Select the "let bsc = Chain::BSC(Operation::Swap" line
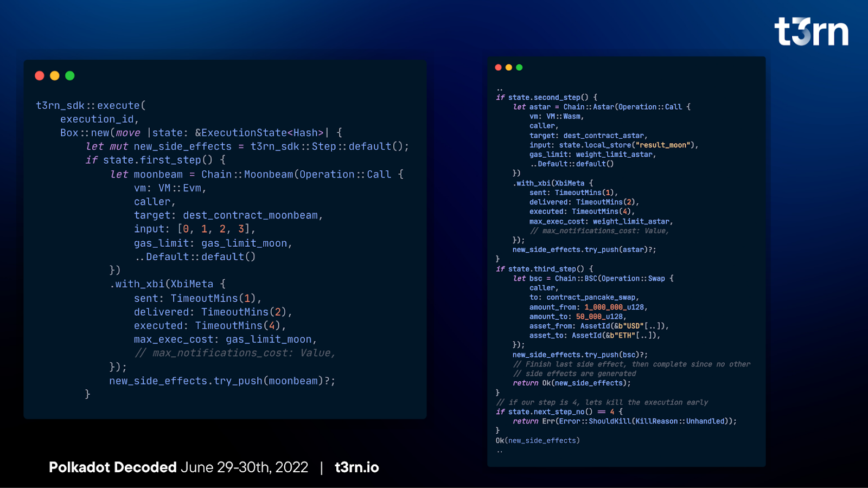Image resolution: width=868 pixels, height=488 pixels. pyautogui.click(x=593, y=279)
